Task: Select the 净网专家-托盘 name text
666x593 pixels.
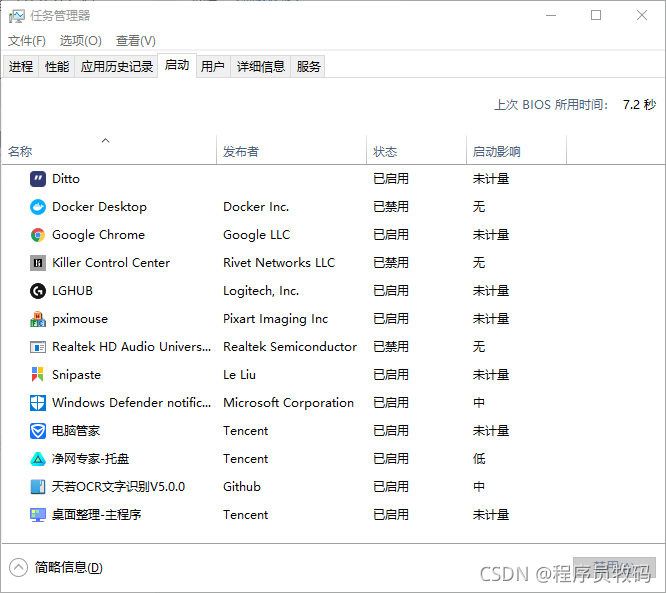Action: 90,459
